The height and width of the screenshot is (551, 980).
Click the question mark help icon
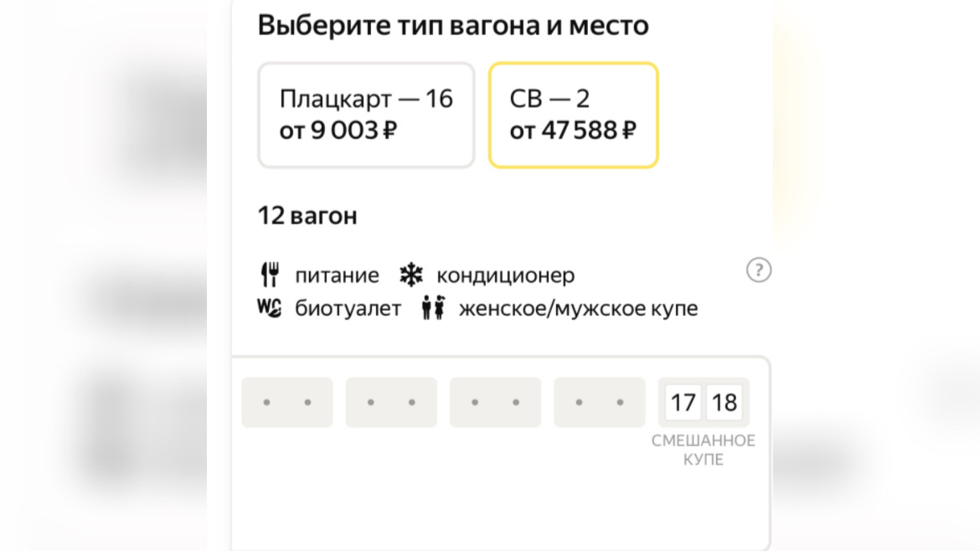point(758,270)
